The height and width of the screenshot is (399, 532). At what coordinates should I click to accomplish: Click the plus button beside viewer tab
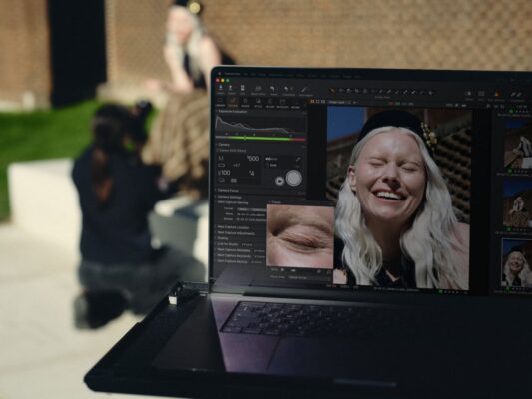(x=354, y=102)
